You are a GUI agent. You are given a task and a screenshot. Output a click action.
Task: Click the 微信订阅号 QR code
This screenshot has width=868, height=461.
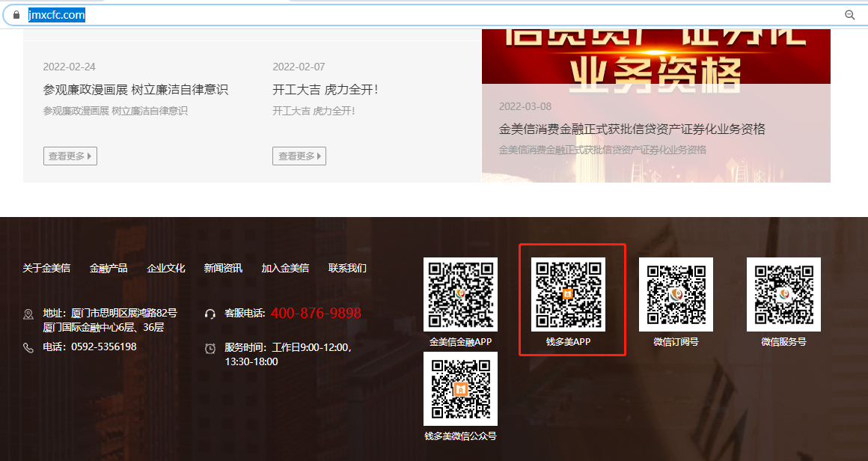[x=676, y=294]
